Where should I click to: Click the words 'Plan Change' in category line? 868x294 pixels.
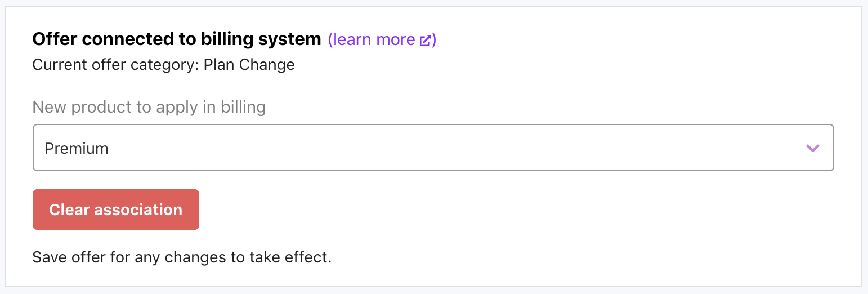[x=249, y=65]
